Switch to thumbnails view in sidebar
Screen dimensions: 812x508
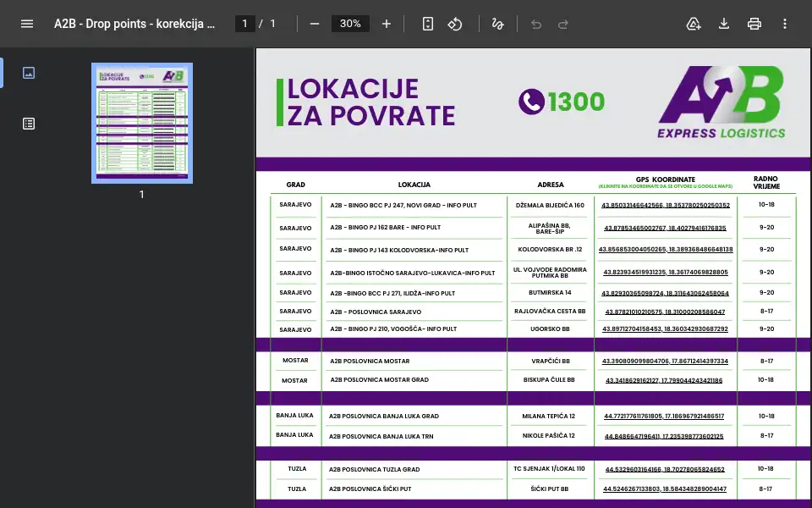[29, 73]
